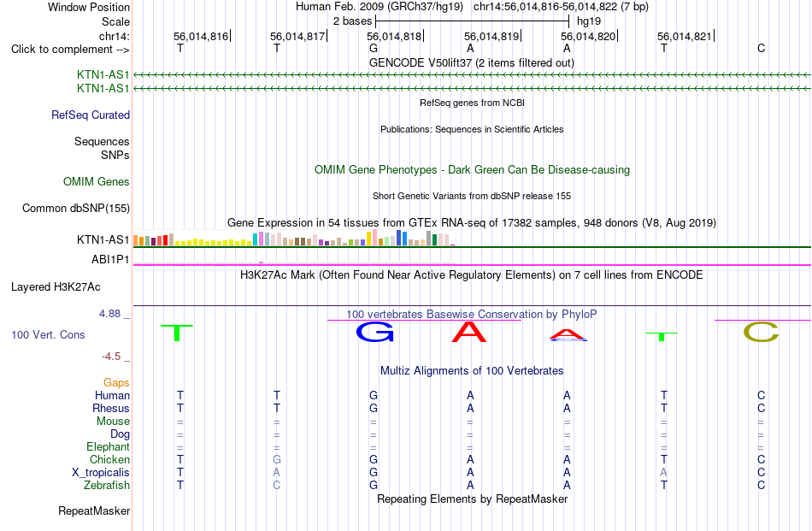Click the Sequences track label
The height and width of the screenshot is (531, 812).
click(102, 141)
